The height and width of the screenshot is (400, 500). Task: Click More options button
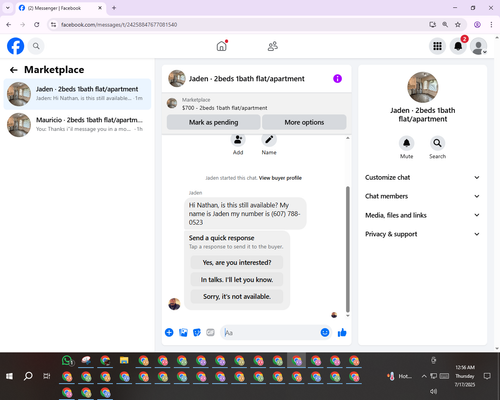(304, 122)
